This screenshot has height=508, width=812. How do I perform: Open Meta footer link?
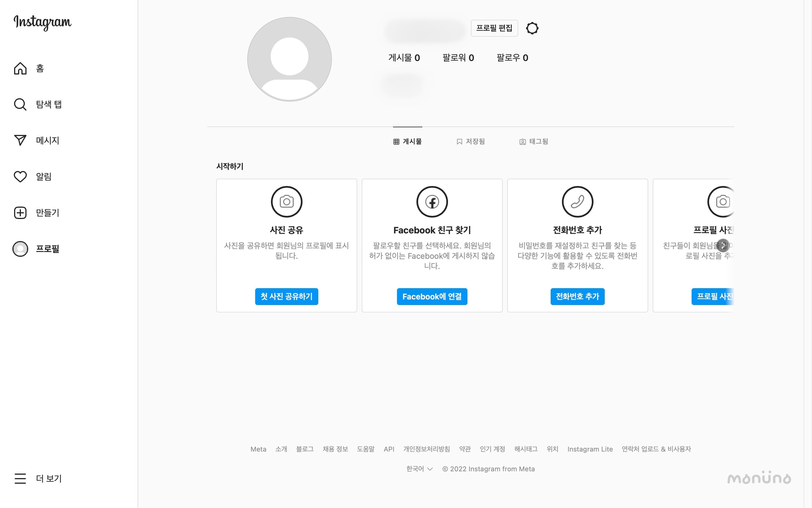coord(258,449)
